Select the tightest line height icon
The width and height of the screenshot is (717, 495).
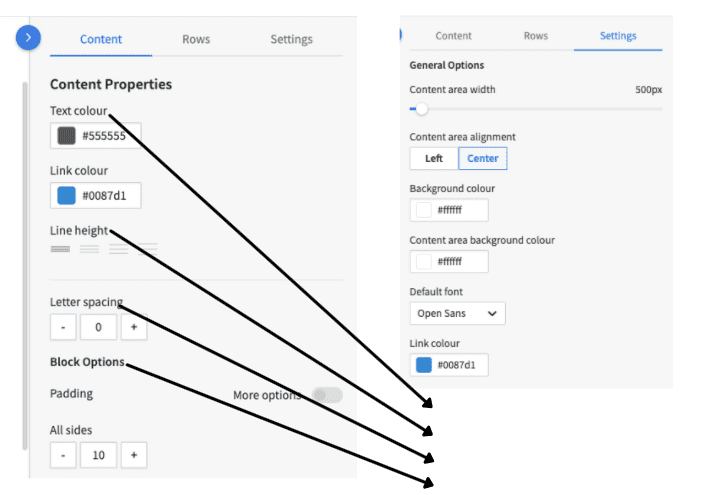(x=60, y=249)
